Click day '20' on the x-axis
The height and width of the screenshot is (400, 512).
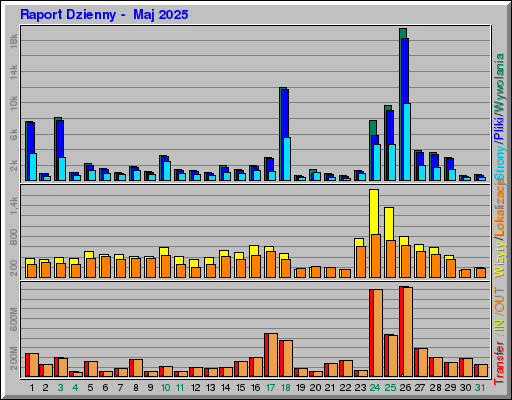coord(315,388)
